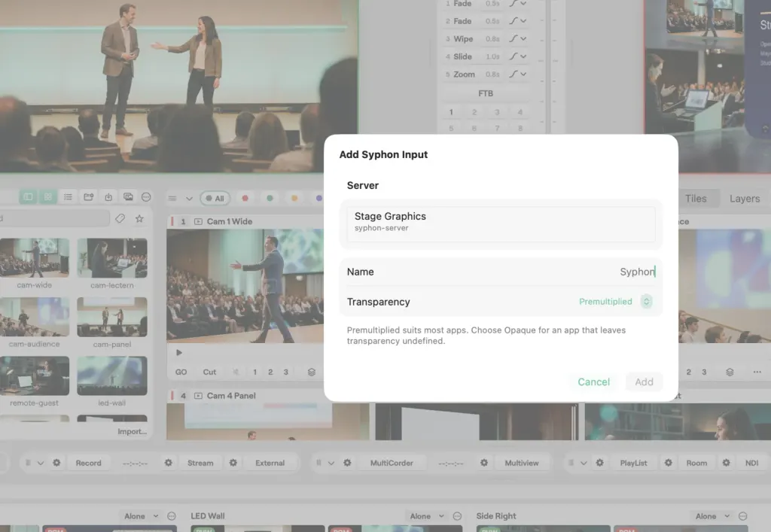
Task: Expand the chevron left of Record's gear
Action: click(x=41, y=463)
